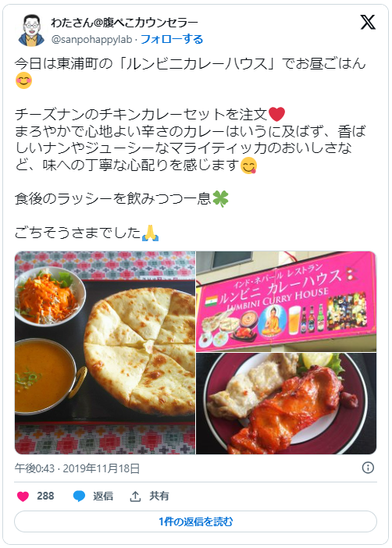This screenshot has height=548, width=392.
Task: Click the ごちそうさまでした line of tweet
Action: coord(87,233)
